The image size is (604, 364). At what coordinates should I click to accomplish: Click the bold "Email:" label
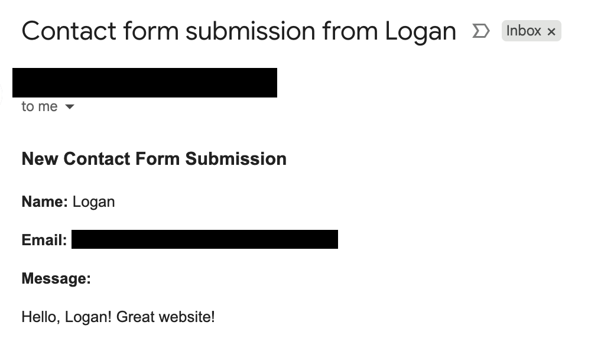(44, 240)
